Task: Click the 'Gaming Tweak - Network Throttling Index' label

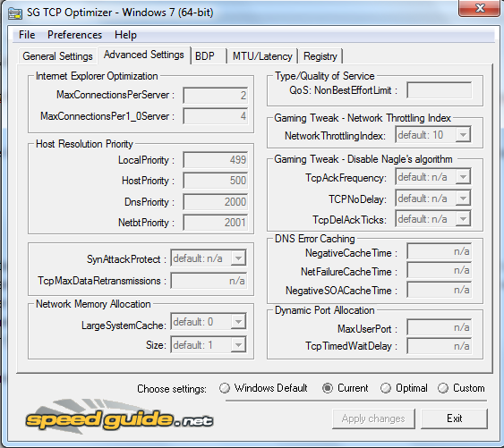Action: (363, 118)
